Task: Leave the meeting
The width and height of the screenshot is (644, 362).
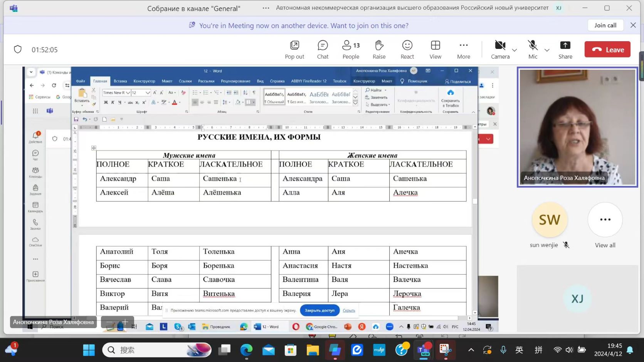Action: 607,49
